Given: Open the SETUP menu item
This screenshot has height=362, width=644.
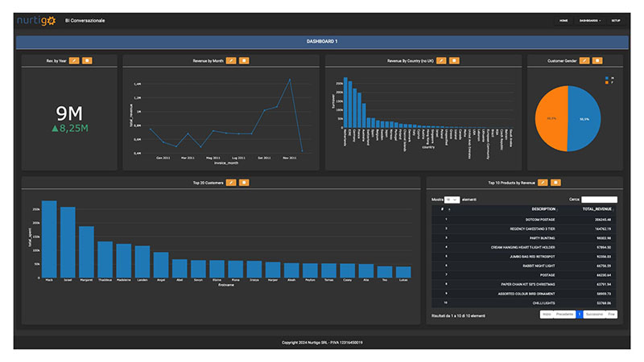Looking at the screenshot, I should pos(616,21).
